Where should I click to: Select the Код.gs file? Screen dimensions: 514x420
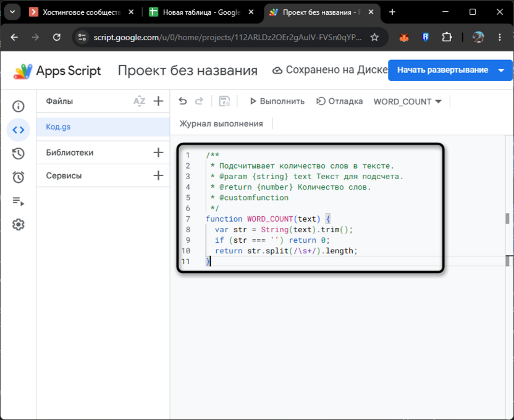tap(103, 127)
